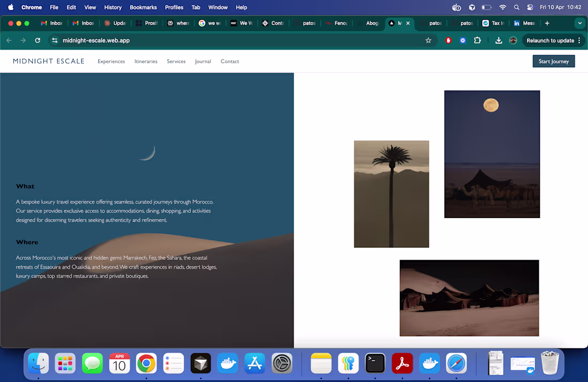Open the Downloads icon in the toolbar
Screen dimensions: 588x382
click(x=498, y=40)
